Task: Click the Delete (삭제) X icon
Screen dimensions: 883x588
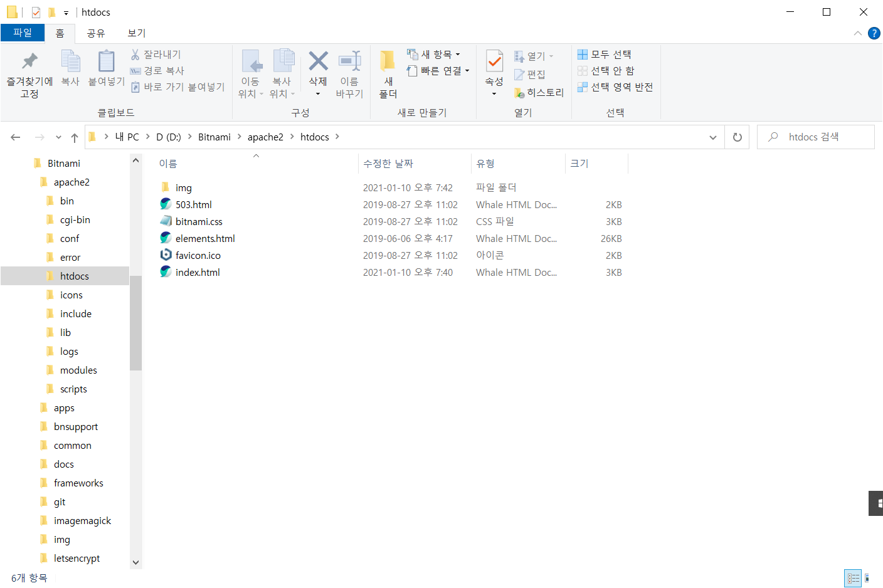Action: (x=318, y=61)
